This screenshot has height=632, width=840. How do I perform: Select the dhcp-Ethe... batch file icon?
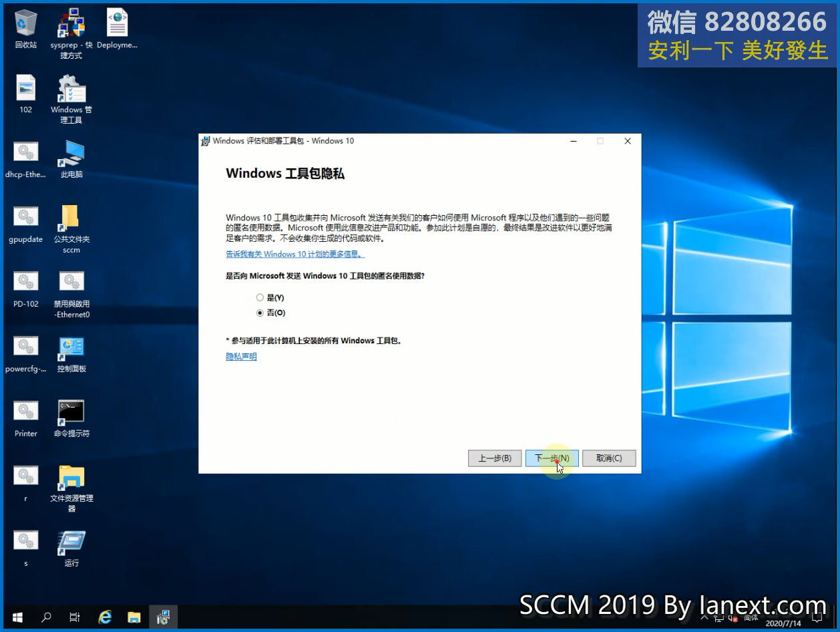25,160
